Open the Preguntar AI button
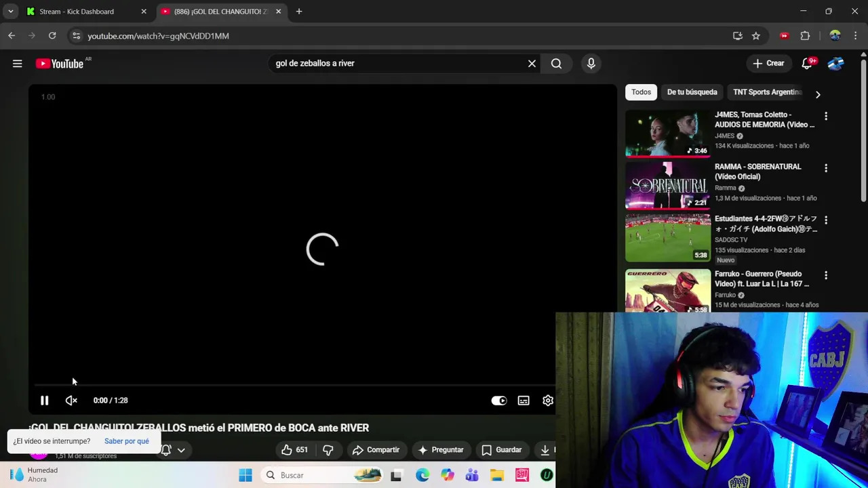 pyautogui.click(x=441, y=450)
